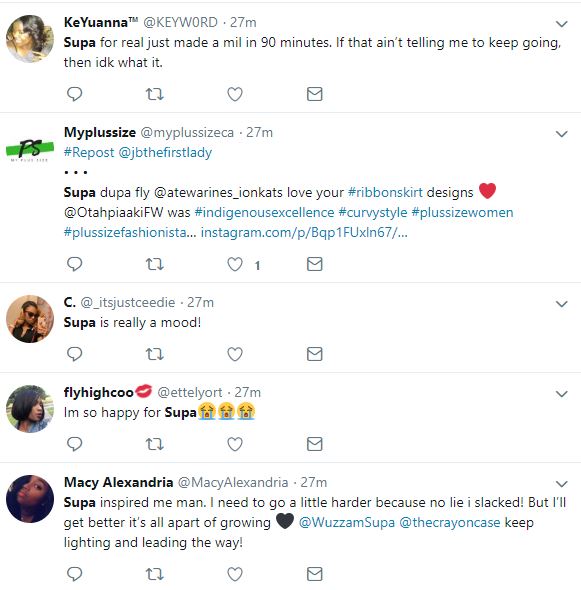This screenshot has height=590, width=581.
Task: Open Macy Alexandria's profile picture
Action: [30, 499]
